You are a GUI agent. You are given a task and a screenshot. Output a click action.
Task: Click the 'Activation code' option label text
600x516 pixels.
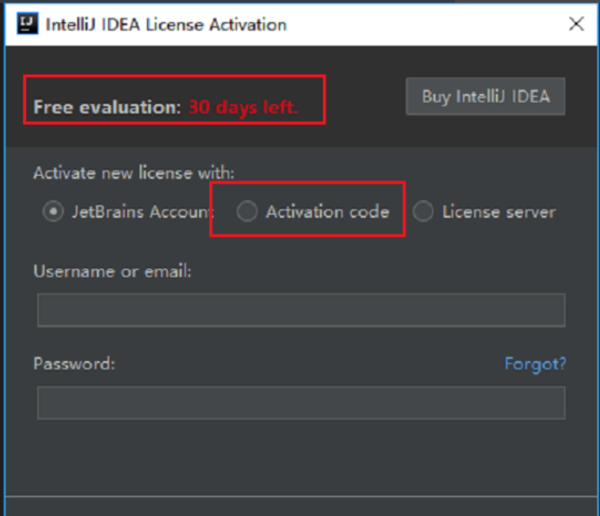[327, 212]
